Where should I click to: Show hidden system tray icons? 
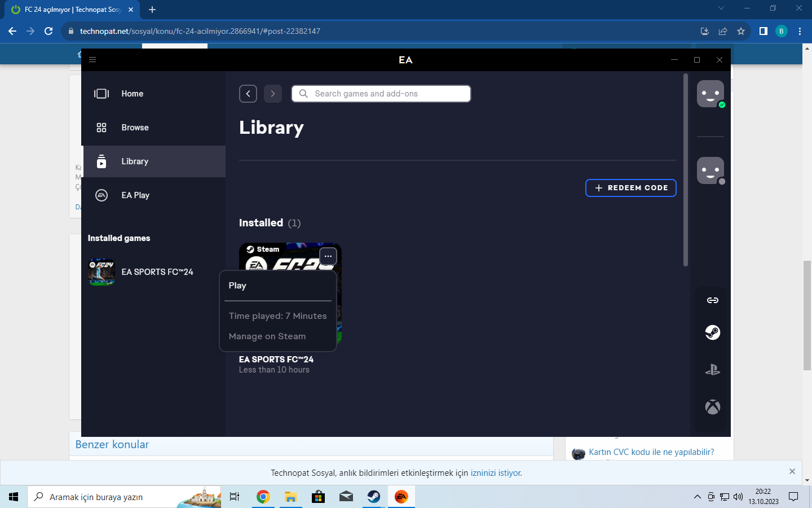(x=698, y=497)
